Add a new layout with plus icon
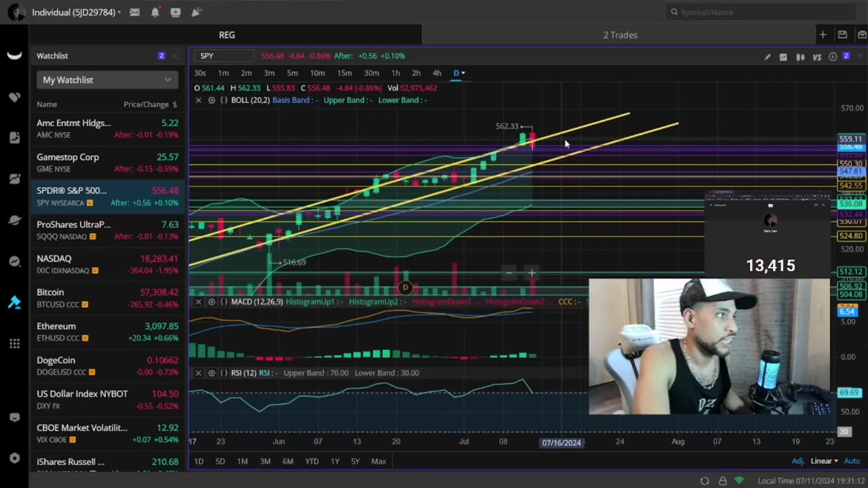 [823, 35]
